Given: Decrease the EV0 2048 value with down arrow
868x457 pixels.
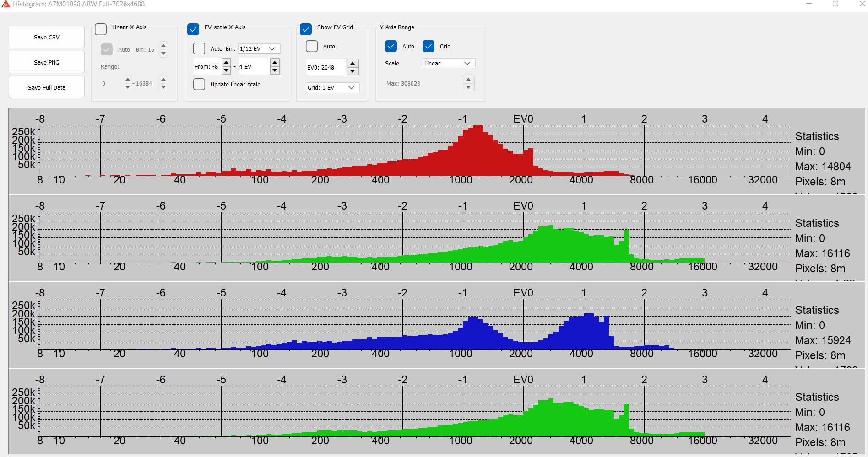Looking at the screenshot, I should (353, 71).
